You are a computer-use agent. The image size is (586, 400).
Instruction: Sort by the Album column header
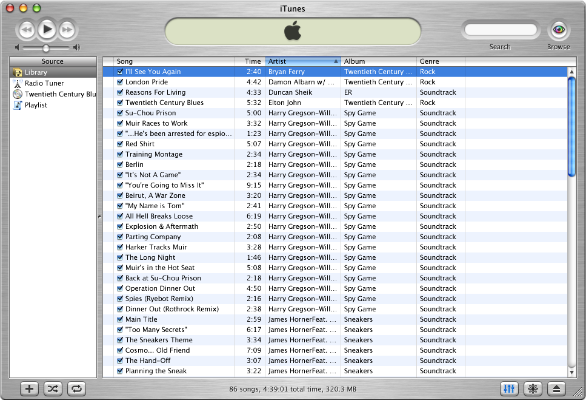(378, 61)
